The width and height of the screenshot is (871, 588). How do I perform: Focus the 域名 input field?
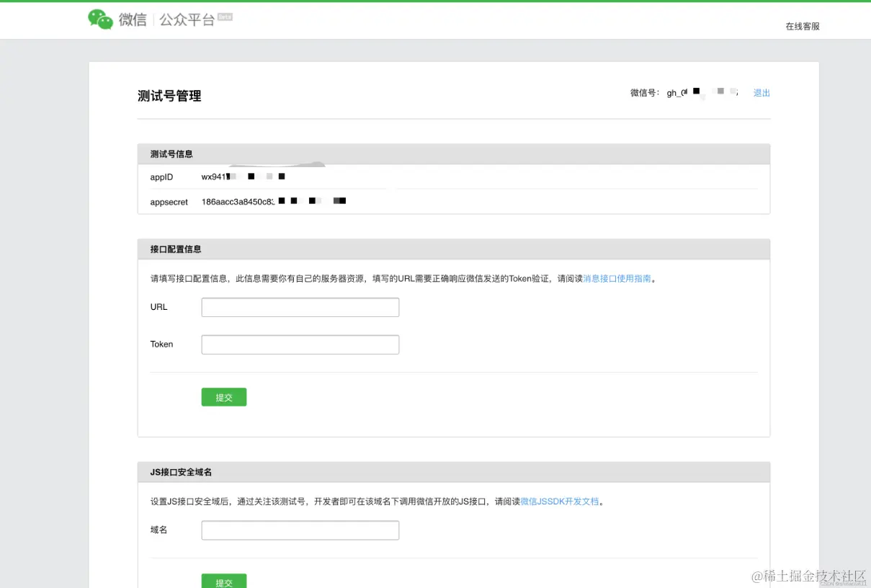point(300,531)
